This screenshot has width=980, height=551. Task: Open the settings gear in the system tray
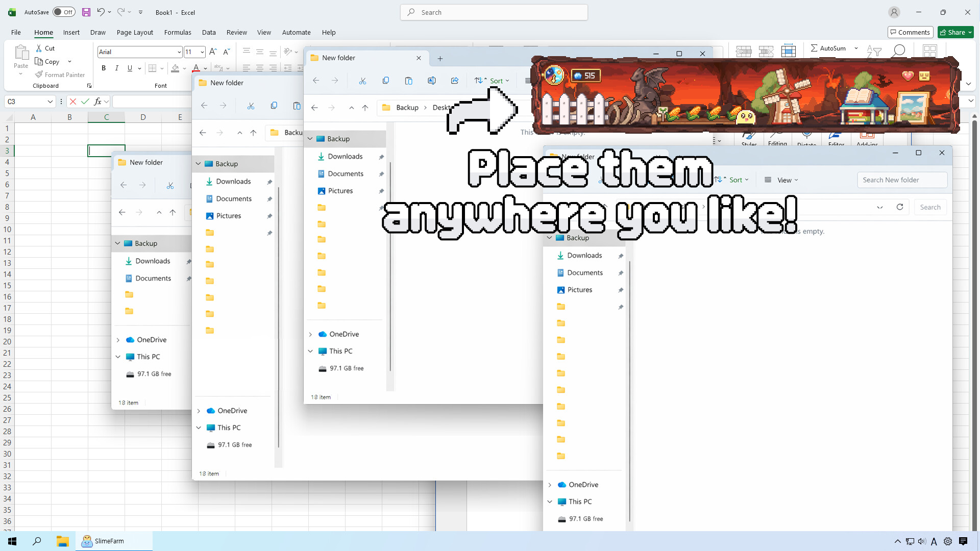(x=948, y=541)
